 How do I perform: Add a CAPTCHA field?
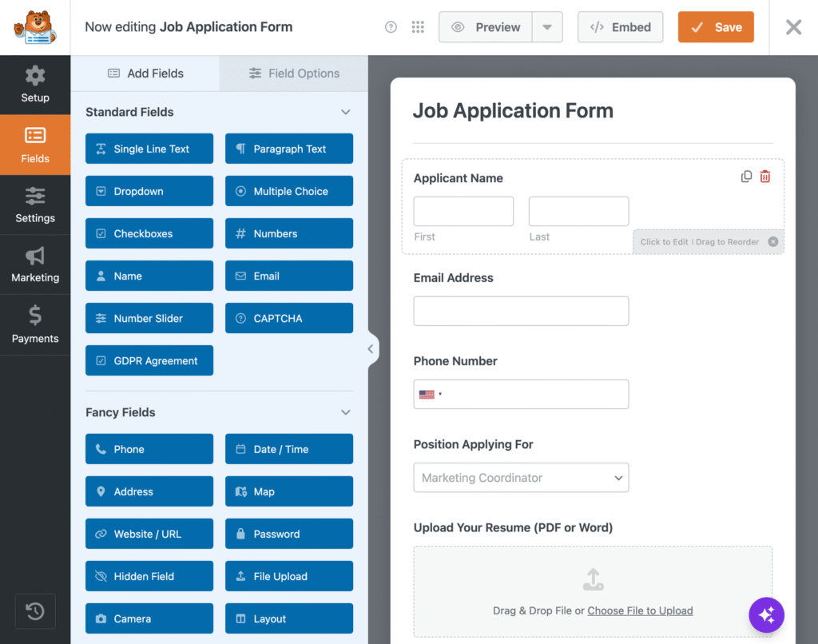289,318
